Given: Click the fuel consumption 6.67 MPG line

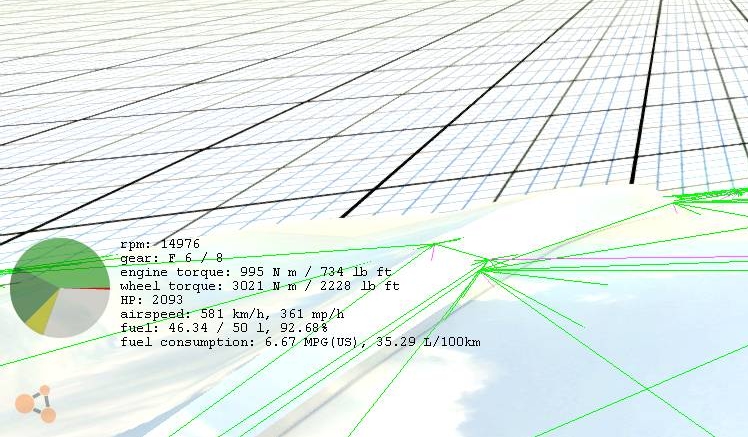Looking at the screenshot, I should coord(300,342).
